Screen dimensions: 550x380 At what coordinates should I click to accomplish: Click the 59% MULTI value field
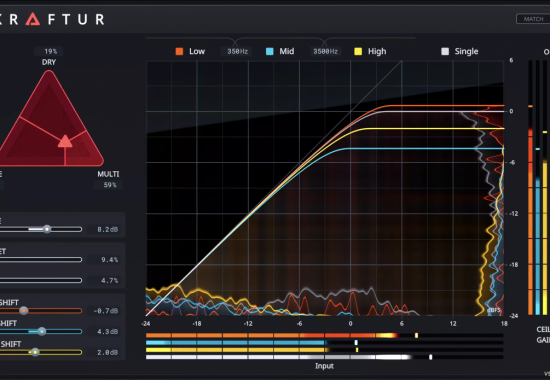tap(109, 185)
